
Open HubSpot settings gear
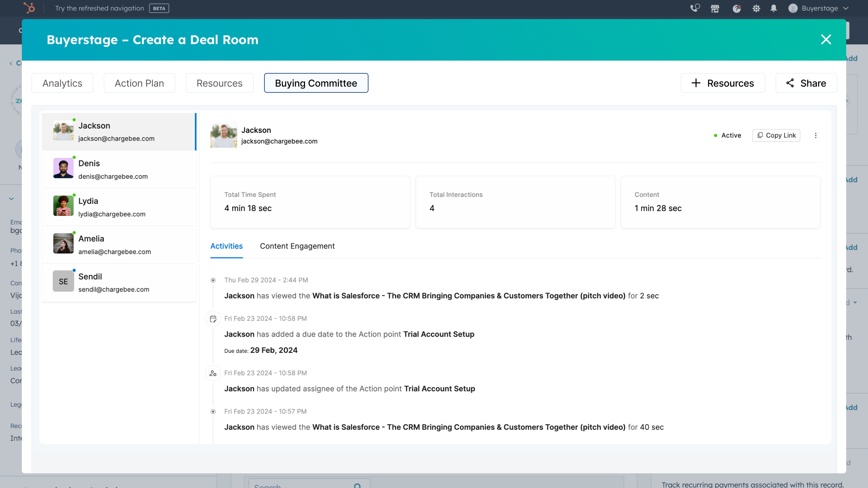[756, 8]
